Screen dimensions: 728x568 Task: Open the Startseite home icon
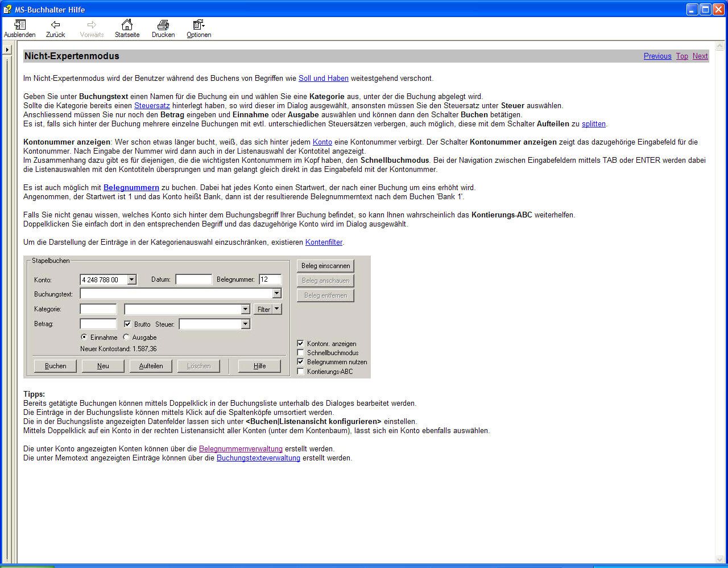click(127, 28)
